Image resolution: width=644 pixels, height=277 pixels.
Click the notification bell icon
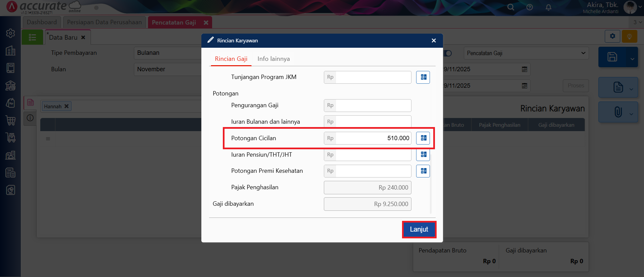tap(548, 7)
